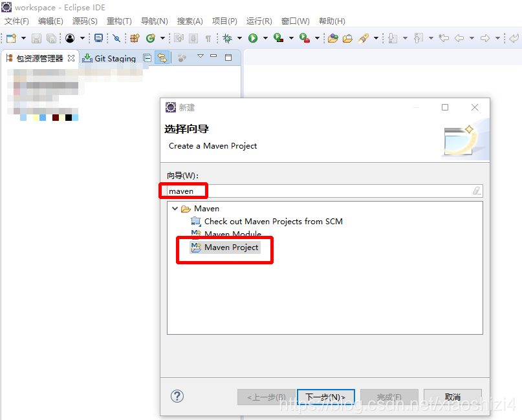Open the 重构(T) menu
This screenshot has width=522, height=420.
pos(119,21)
